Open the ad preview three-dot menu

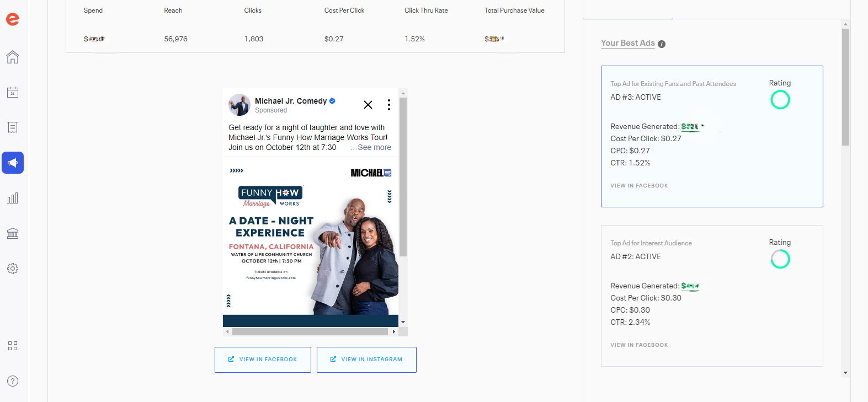pos(389,105)
